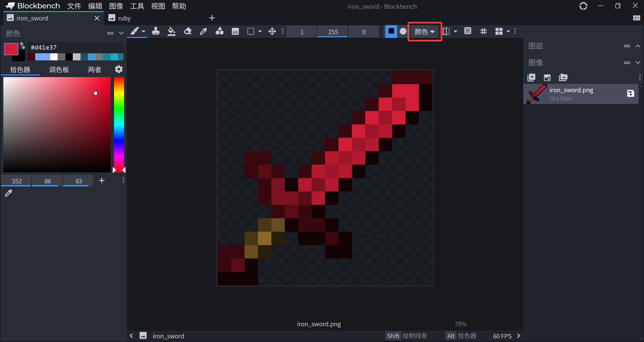This screenshot has width=644, height=342.
Task: Open the 图像 menu
Action: [x=116, y=6]
